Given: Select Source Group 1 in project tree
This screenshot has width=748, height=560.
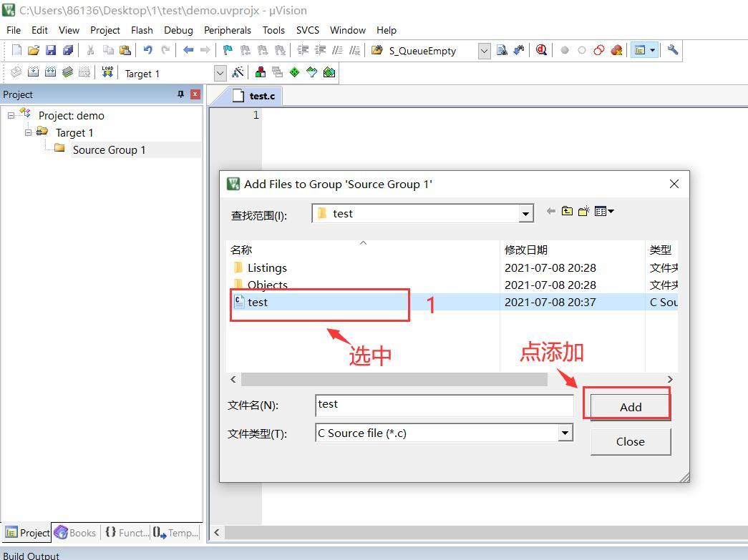Looking at the screenshot, I should pos(109,149).
